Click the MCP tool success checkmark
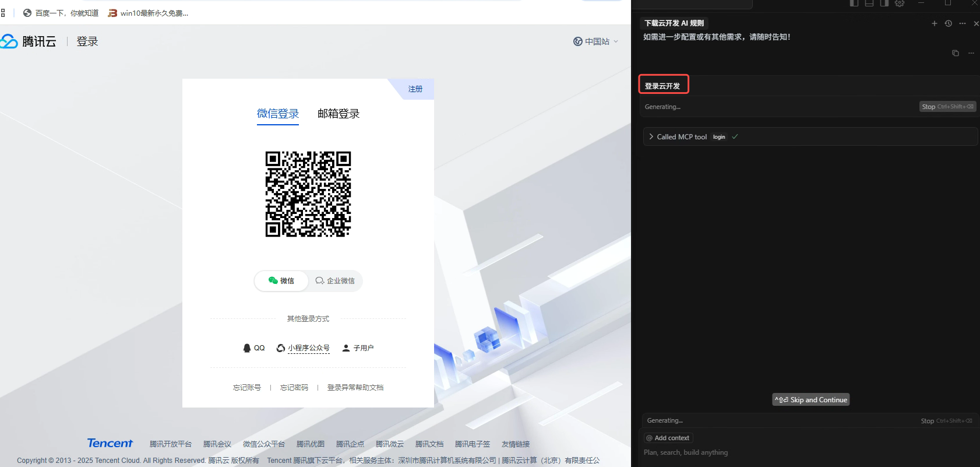Viewport: 980px width, 467px height. pos(735,136)
